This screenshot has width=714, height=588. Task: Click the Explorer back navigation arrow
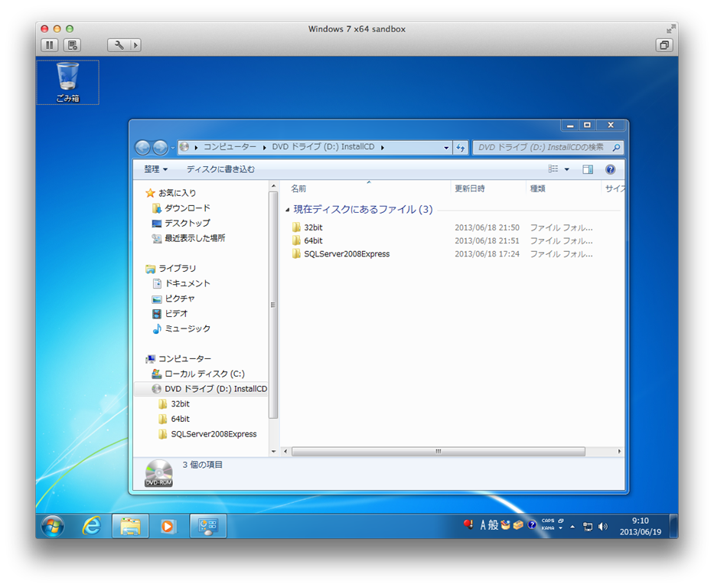pyautogui.click(x=142, y=148)
